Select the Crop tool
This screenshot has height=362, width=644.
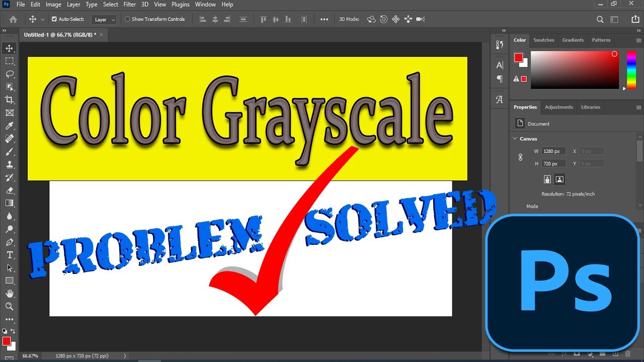point(10,100)
